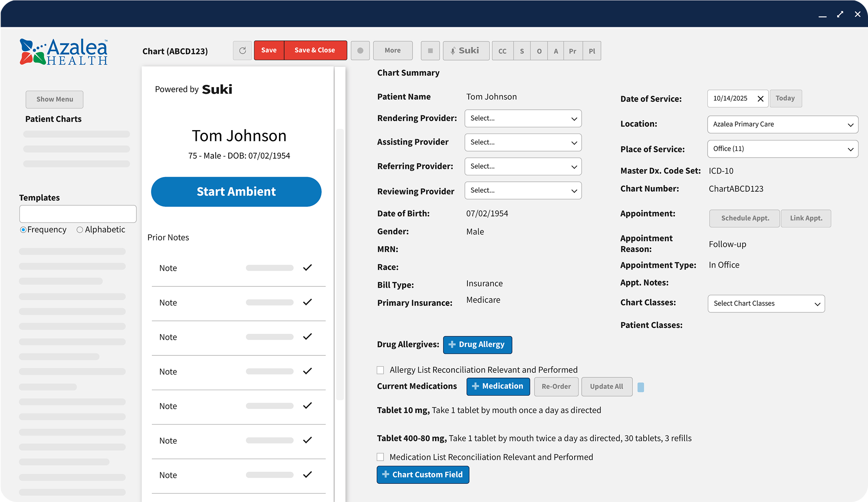Screen dimensions: 868x502
Task: Check Allergy List Reconciliation checkbox
Action: 381,370
